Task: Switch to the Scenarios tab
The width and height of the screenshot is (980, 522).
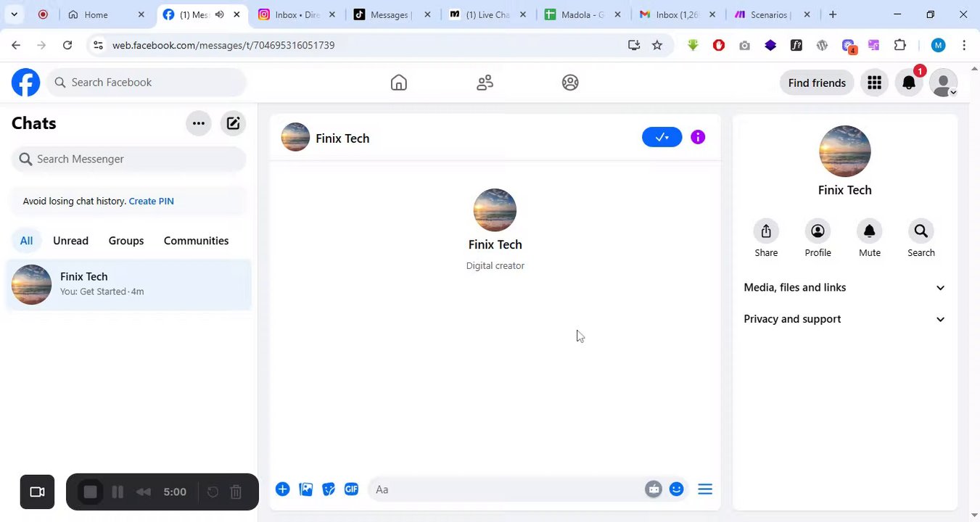Action: 773,14
